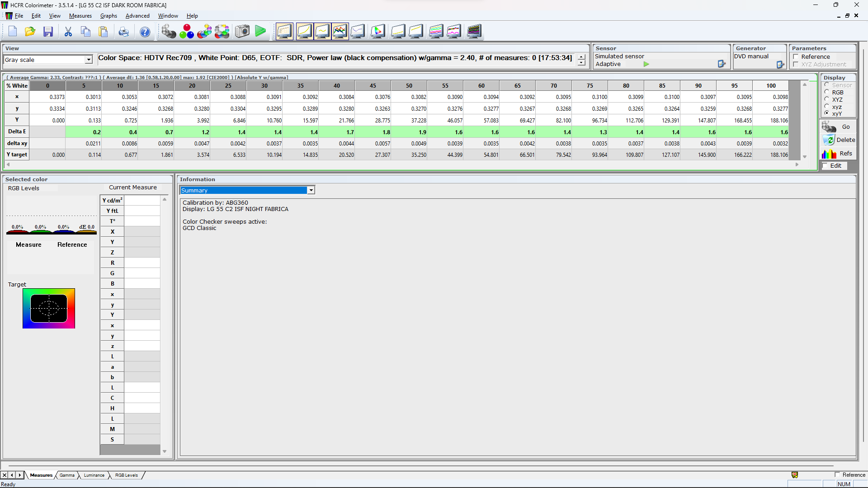This screenshot has height=488, width=868.
Task: Click the CIE target color diagram
Action: pyautogui.click(x=49, y=309)
